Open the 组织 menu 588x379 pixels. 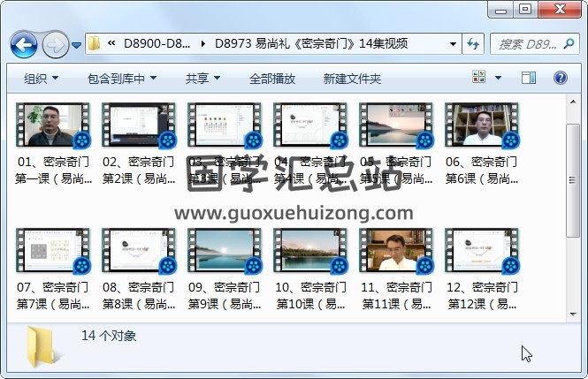click(x=41, y=79)
